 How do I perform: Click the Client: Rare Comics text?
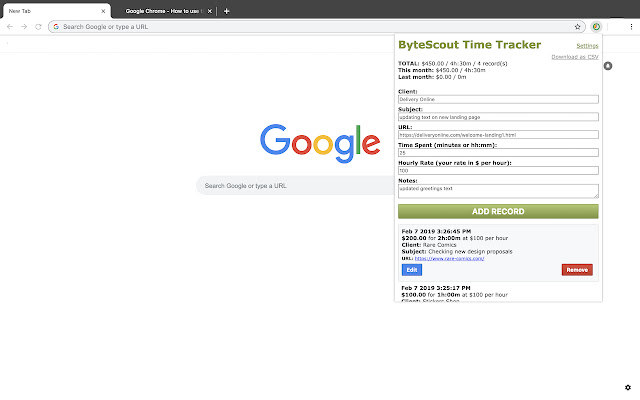click(x=429, y=245)
